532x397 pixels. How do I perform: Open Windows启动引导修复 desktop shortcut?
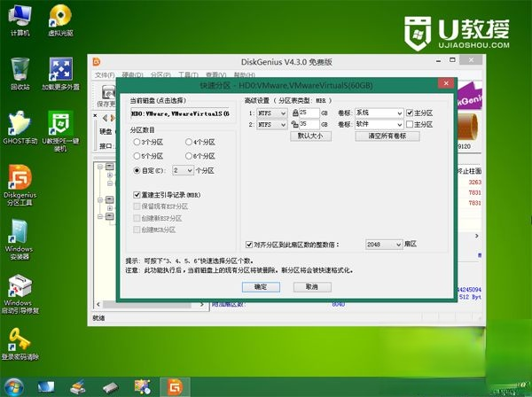20,293
